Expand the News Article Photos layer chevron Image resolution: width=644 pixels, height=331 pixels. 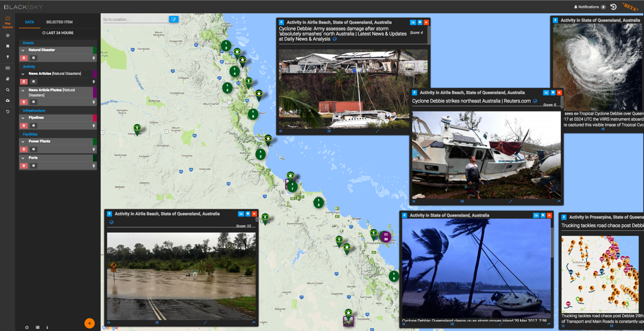click(23, 91)
